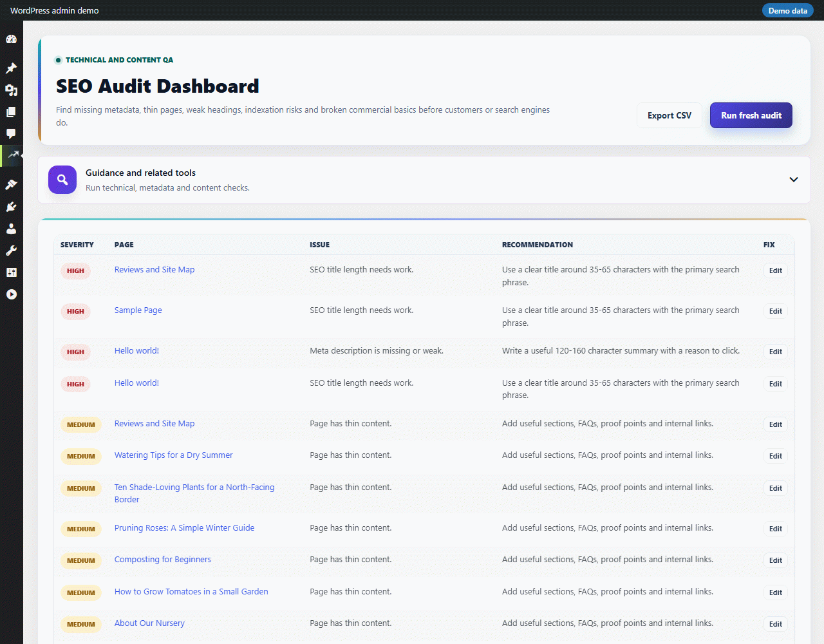
Task: Open the About Our Nursery link
Action: [x=149, y=623]
